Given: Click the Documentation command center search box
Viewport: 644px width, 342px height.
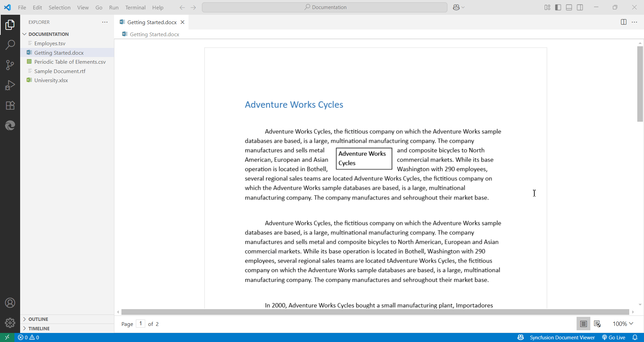Looking at the screenshot, I should (325, 7).
